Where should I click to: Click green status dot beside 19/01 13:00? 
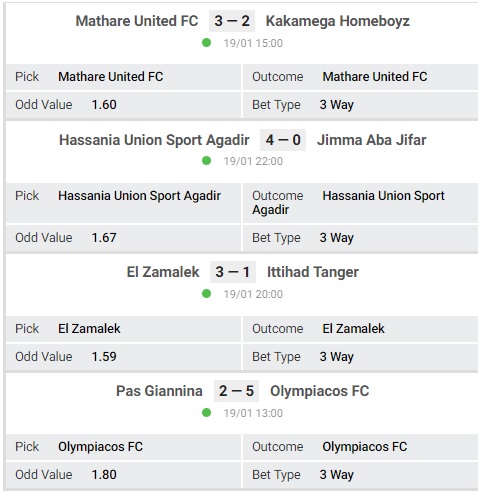tap(206, 413)
